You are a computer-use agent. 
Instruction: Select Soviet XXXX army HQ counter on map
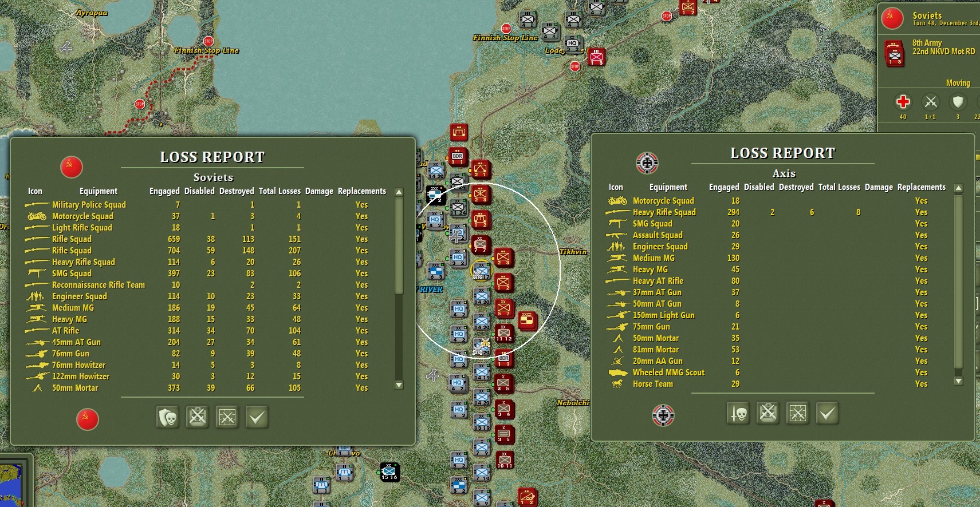pyautogui.click(x=527, y=321)
